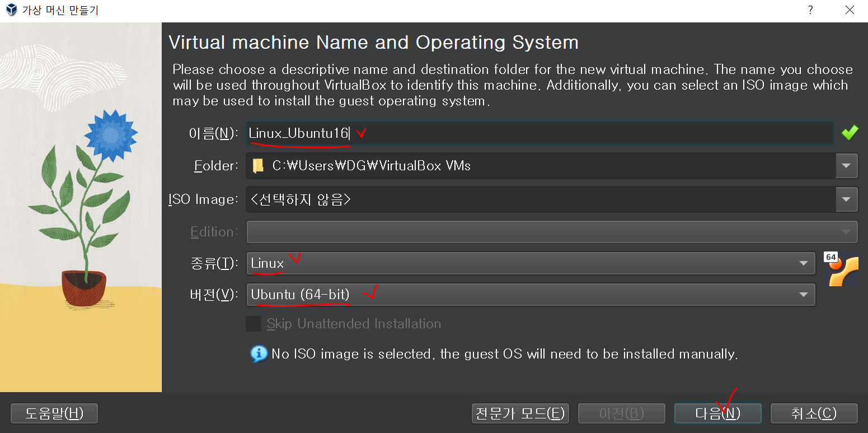This screenshot has width=868, height=433.
Task: Click the Folder: label
Action: (x=216, y=166)
